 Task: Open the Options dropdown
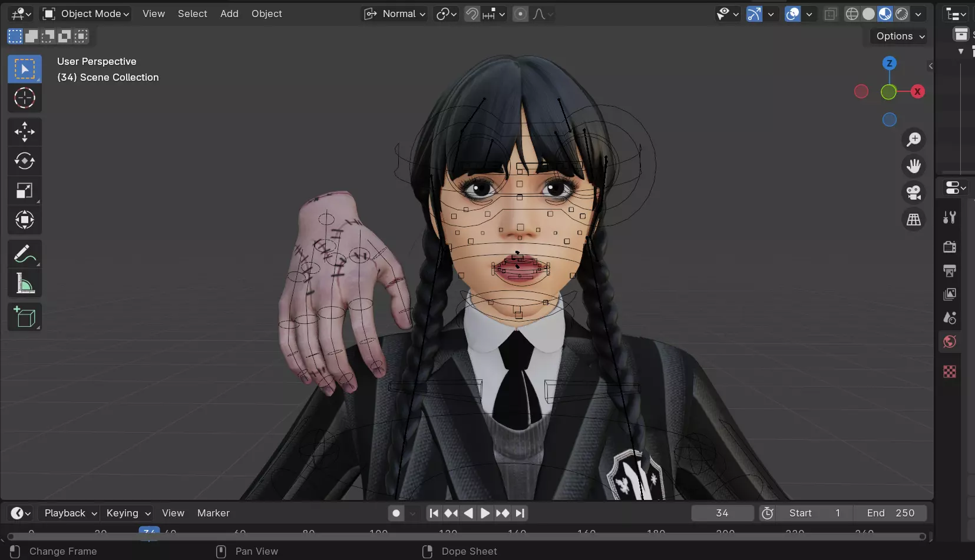pos(900,36)
